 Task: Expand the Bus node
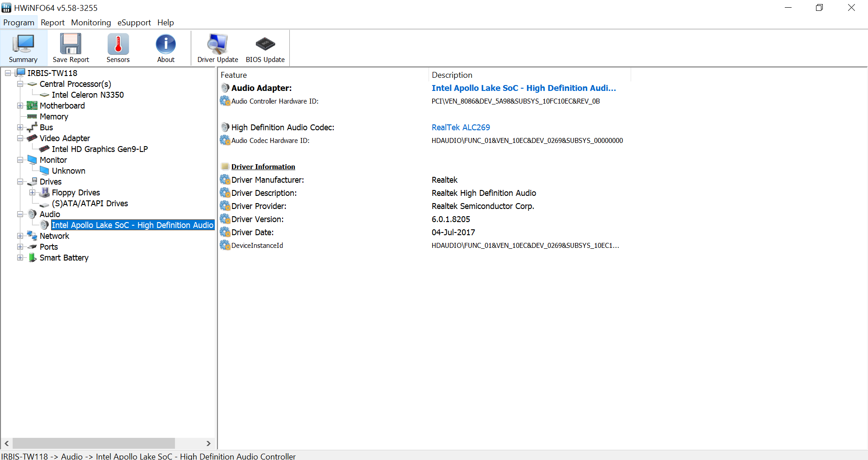[20, 127]
